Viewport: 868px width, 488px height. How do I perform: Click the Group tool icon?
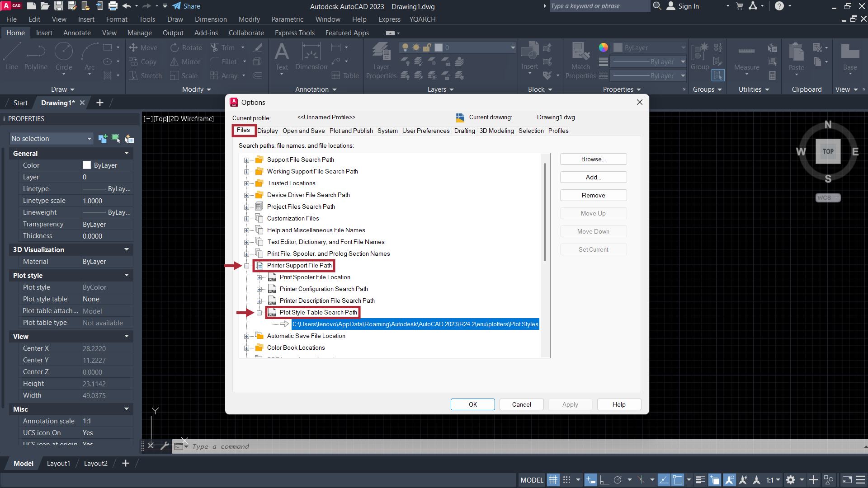click(699, 56)
